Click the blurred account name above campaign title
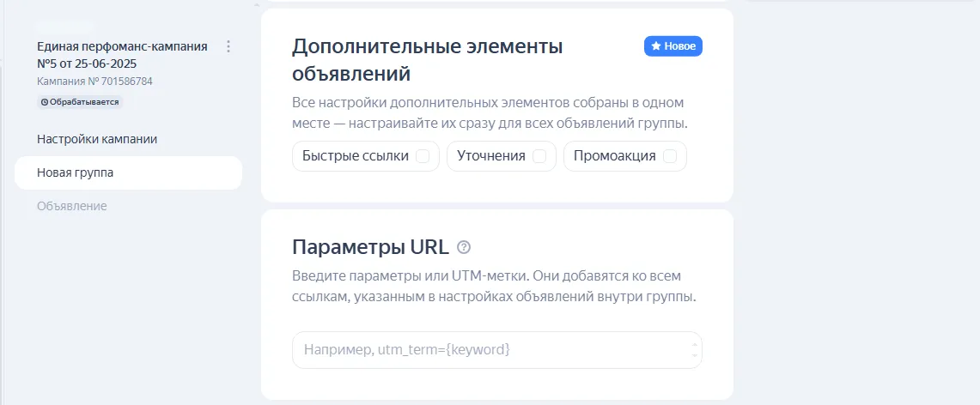The height and width of the screenshot is (405, 980). [64, 27]
